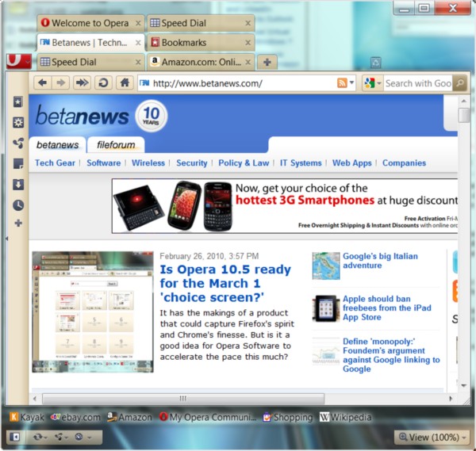Click the horizontal scrollbar thumb
The image size is (476, 451).
point(183,398)
